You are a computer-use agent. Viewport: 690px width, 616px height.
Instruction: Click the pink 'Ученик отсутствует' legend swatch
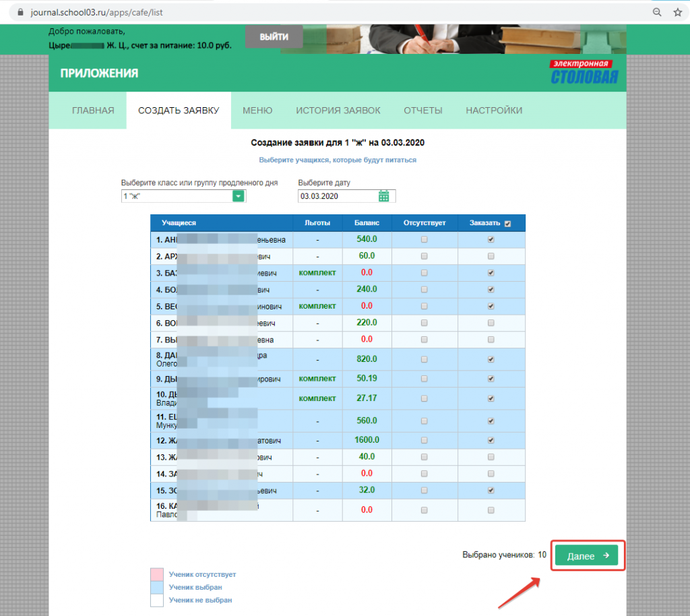tap(156, 574)
